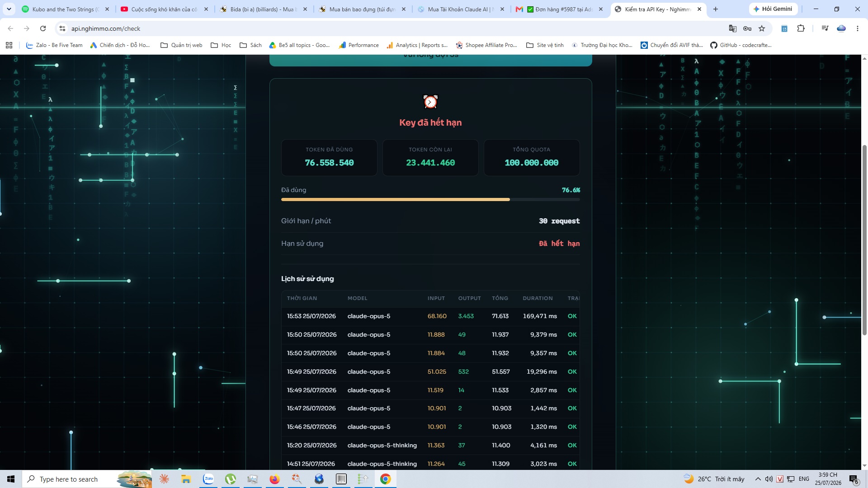
Task: Open the saved passwords key icon
Action: click(747, 28)
